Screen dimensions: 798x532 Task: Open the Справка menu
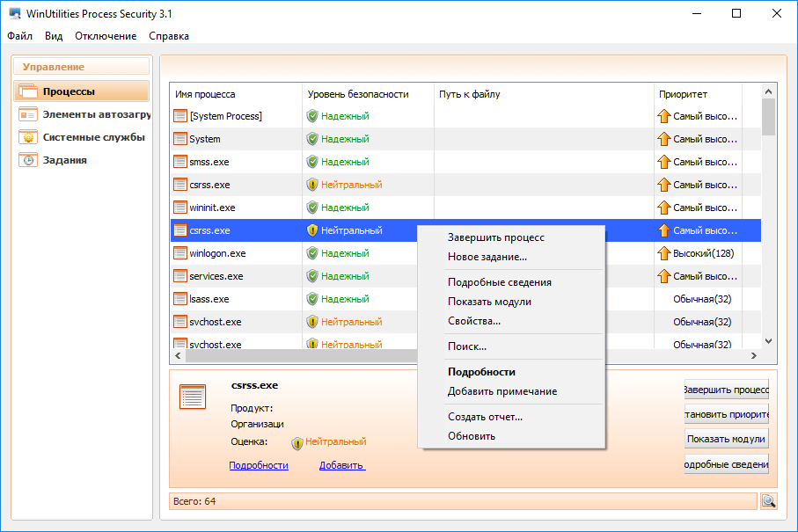[169, 36]
